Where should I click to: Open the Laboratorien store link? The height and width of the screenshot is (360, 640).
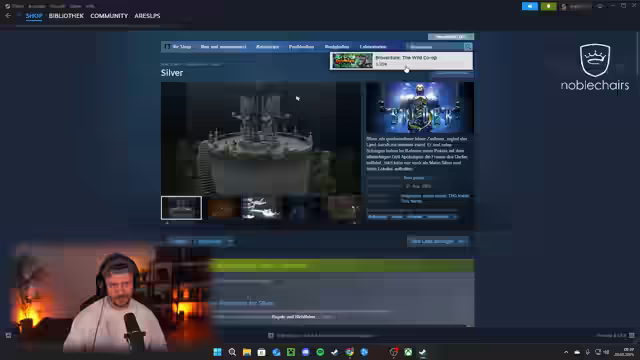(373, 47)
